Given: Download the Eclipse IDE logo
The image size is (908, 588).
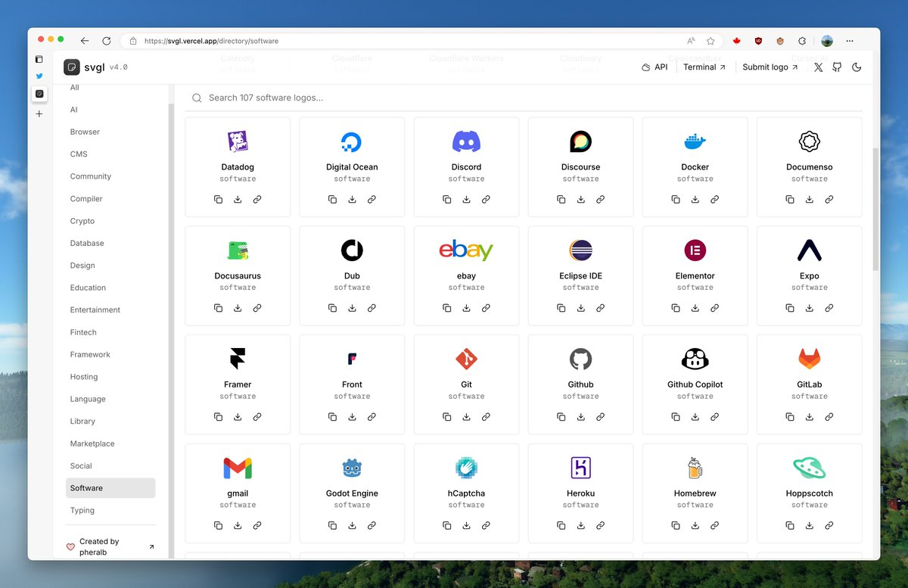Looking at the screenshot, I should coord(581,308).
